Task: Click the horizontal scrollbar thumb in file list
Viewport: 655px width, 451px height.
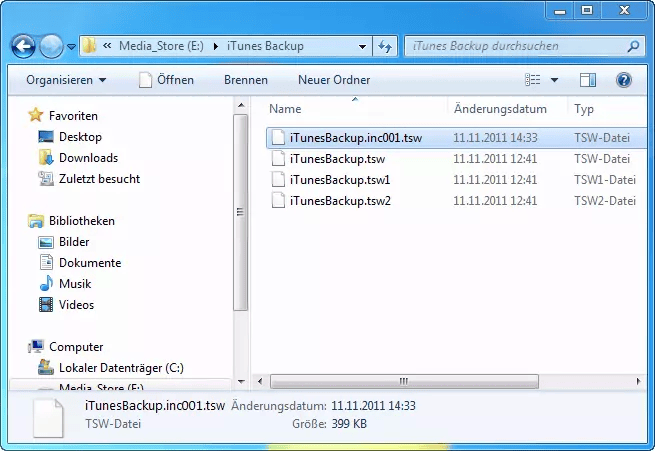Action: tap(404, 381)
